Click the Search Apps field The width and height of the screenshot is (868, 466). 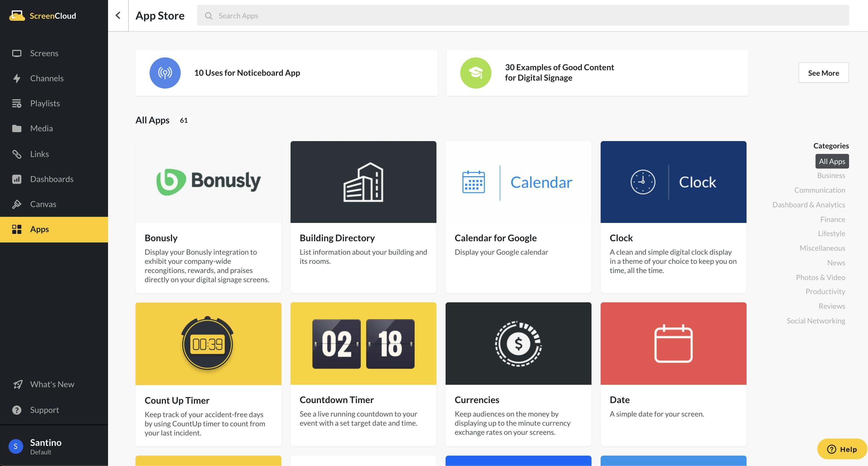[x=523, y=16]
